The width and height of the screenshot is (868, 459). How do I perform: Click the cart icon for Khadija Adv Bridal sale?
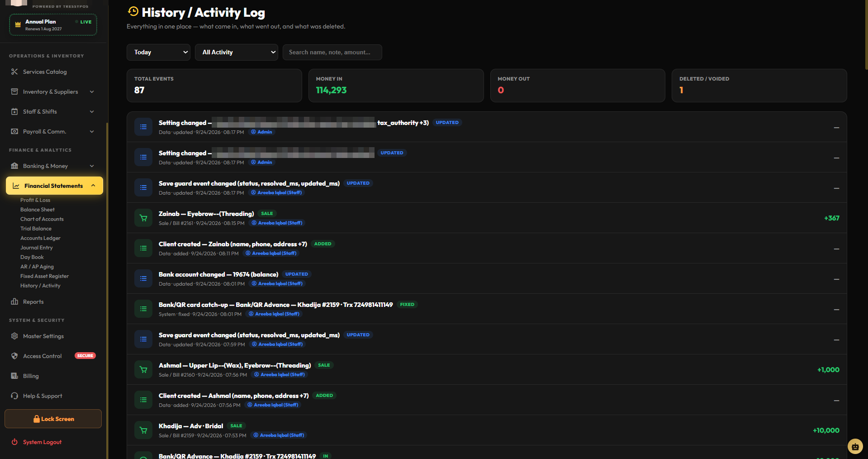(143, 430)
